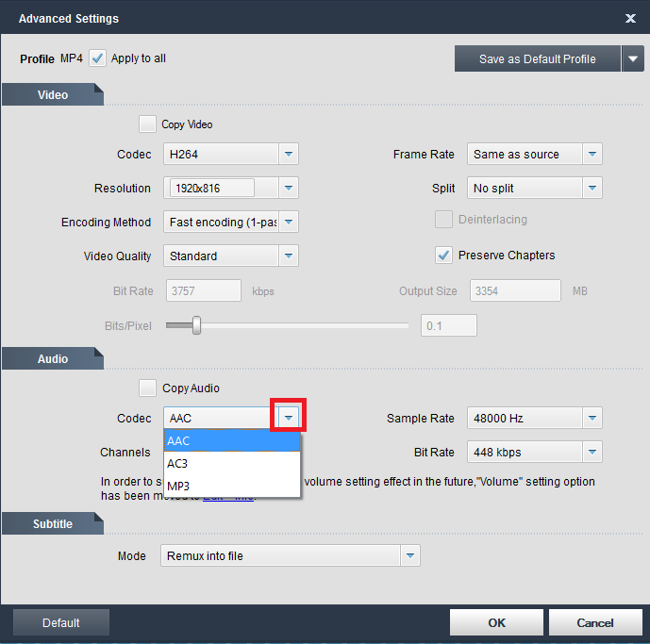
Task: Close the Advanced Settings dialog
Action: [x=630, y=18]
